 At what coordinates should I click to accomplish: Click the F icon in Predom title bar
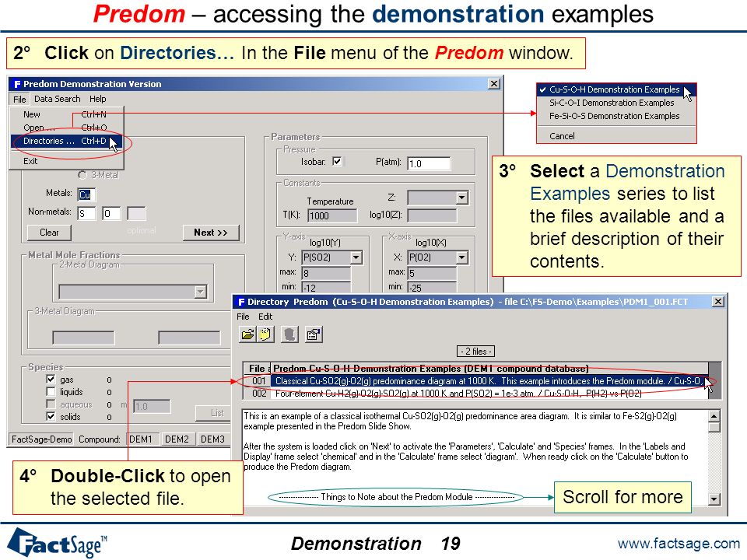point(17,84)
